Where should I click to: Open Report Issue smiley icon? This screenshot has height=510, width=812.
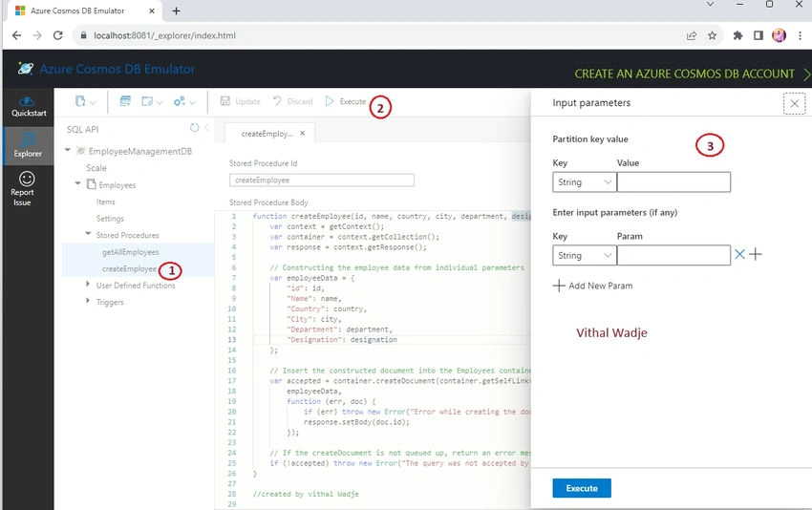[27, 179]
